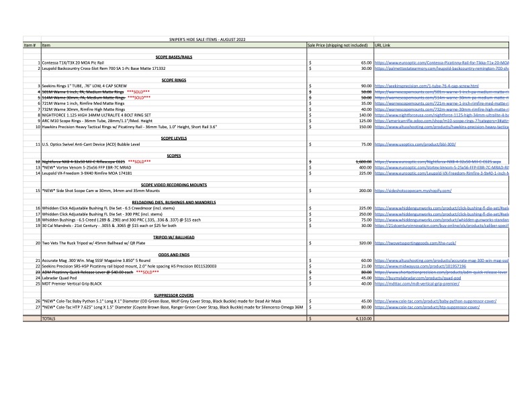The image size is (532, 411).
Task: Select the 'Seekins Rings 1" TUBE' item cell
Action: 174,86
